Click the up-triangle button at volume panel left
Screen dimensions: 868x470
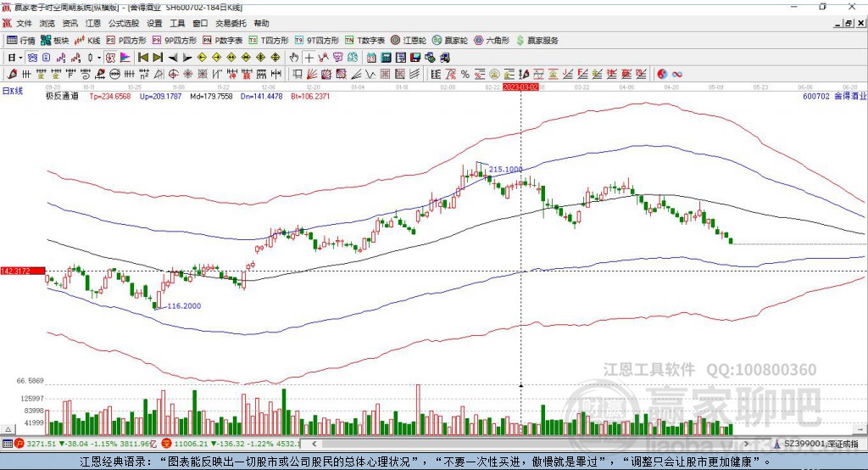click(8, 429)
